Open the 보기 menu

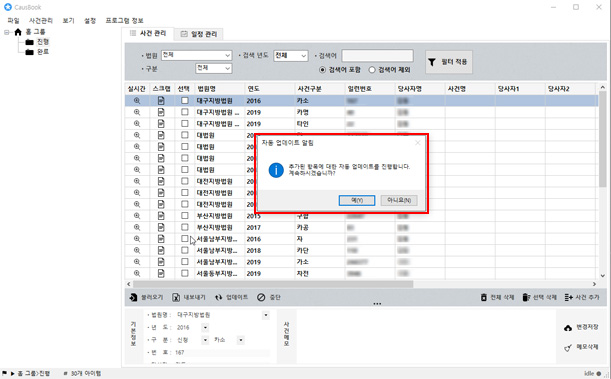click(68, 20)
